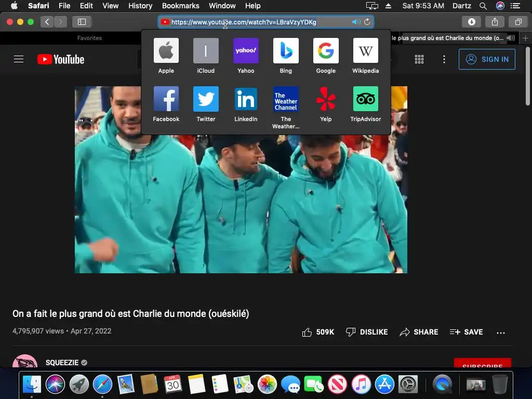This screenshot has width=532, height=399.
Task: Show all tabs overview
Action: tap(518, 22)
